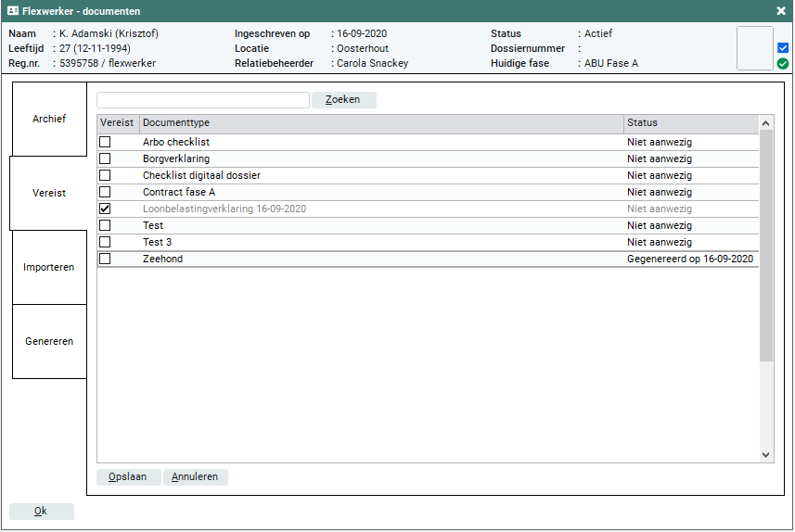Viewport: 795px width, 532px height.
Task: Switch to the Archief tab
Action: pos(49,119)
